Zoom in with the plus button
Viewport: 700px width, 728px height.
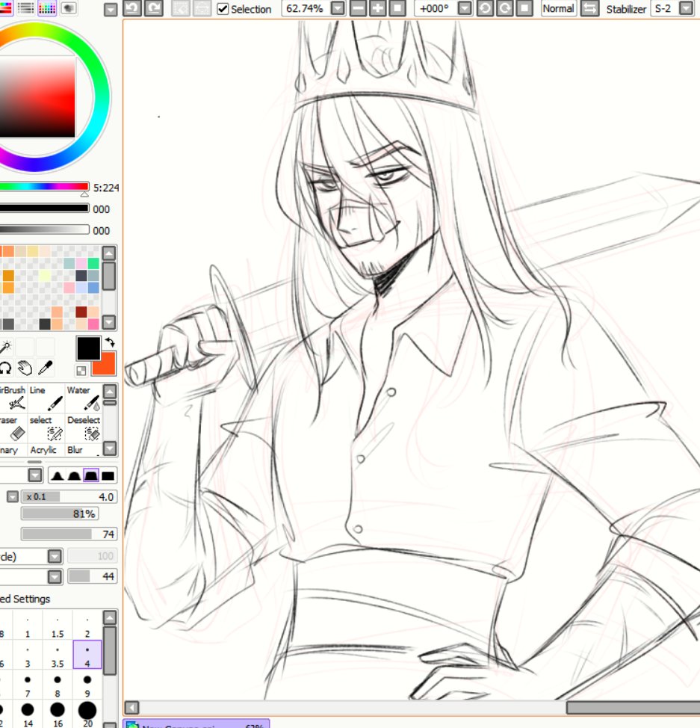[378, 8]
